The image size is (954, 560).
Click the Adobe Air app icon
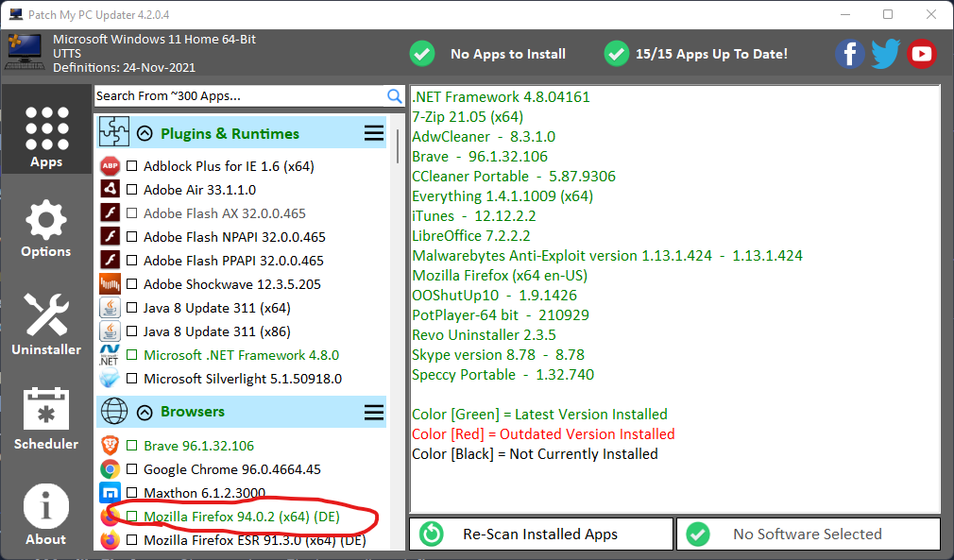(111, 190)
